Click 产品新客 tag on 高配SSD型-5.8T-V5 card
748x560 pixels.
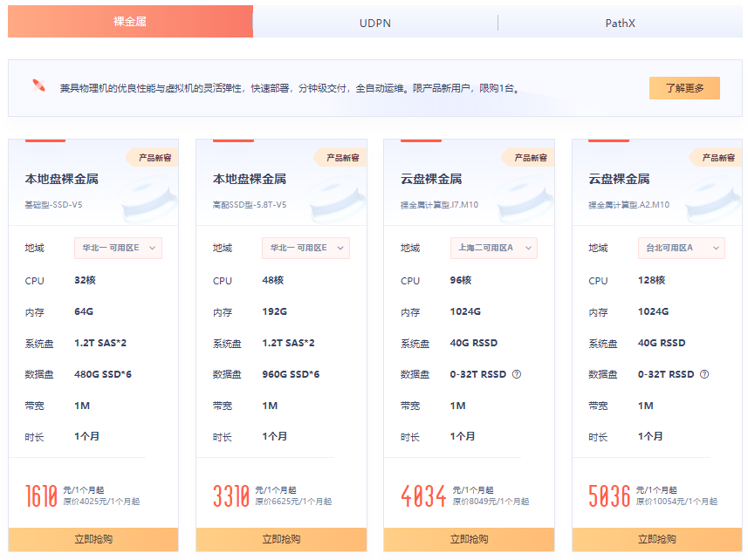click(x=340, y=158)
